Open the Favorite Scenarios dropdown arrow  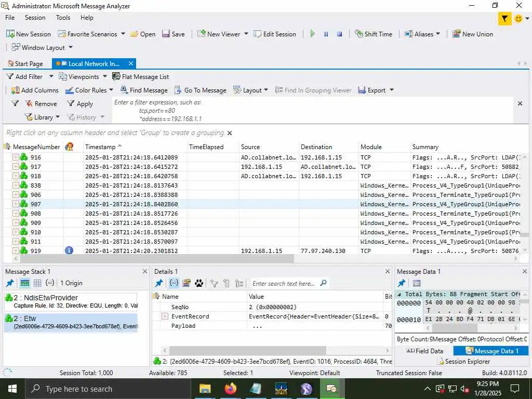coord(123,34)
